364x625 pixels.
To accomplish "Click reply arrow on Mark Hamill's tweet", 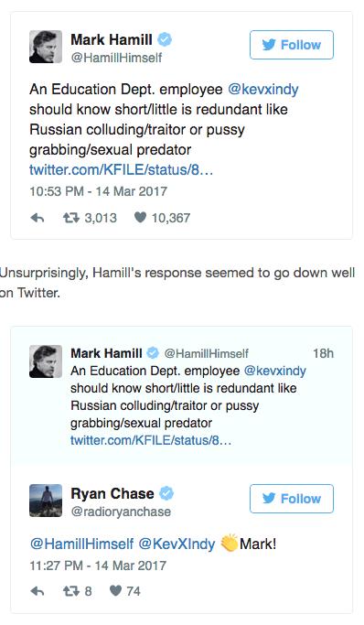I will click(x=37, y=218).
